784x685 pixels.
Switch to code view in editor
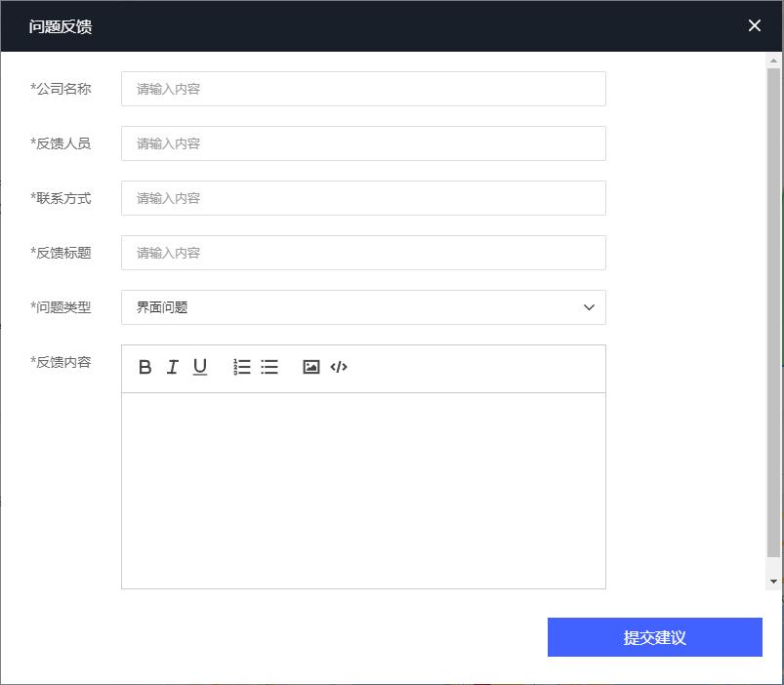[x=339, y=367]
